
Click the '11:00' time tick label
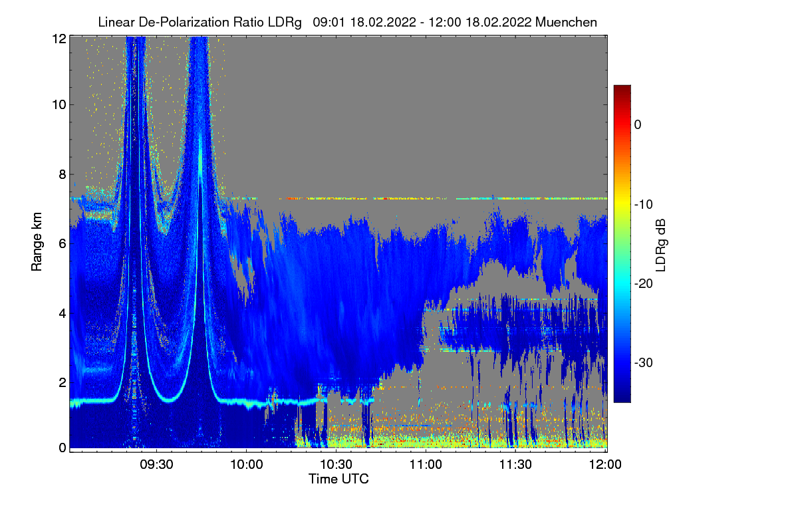426,464
